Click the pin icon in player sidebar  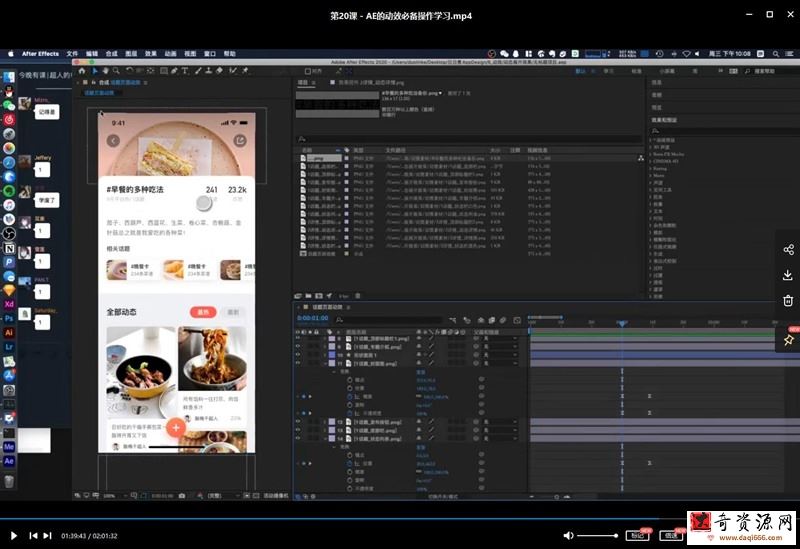[x=788, y=339]
